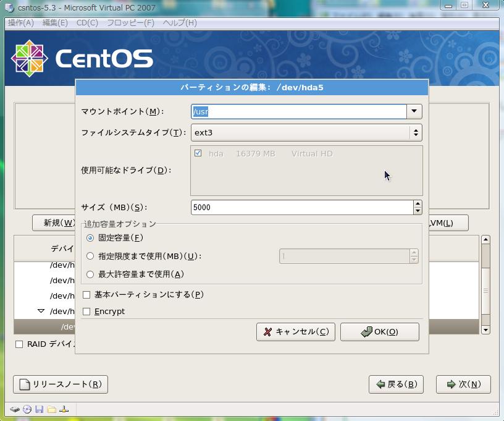Open the CD(C) menu
The image size is (504, 421).
point(87,23)
